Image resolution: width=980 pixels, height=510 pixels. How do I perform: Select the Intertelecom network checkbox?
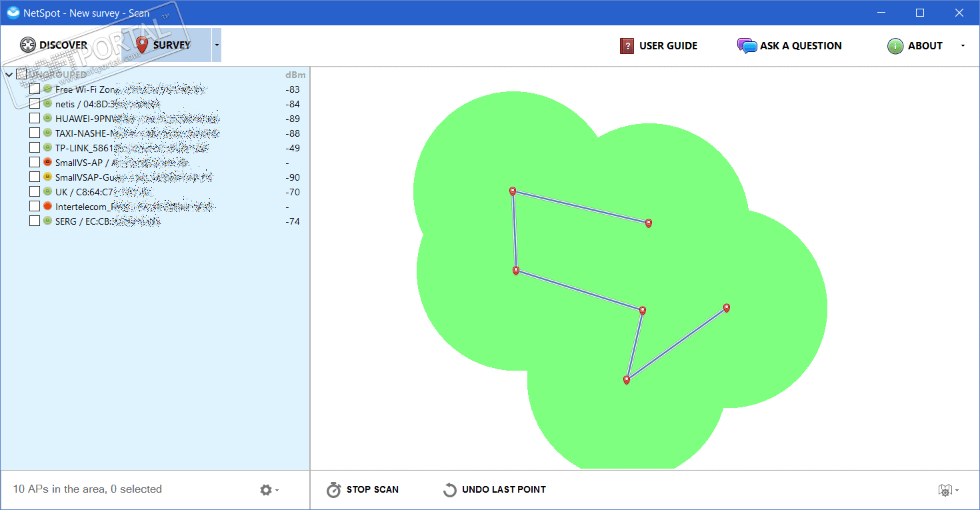pos(35,207)
